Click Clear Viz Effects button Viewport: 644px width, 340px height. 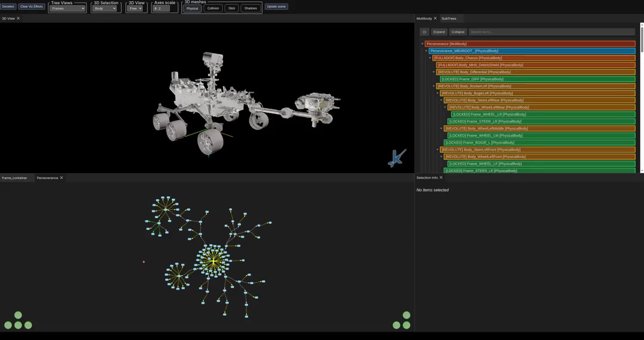pyautogui.click(x=32, y=7)
